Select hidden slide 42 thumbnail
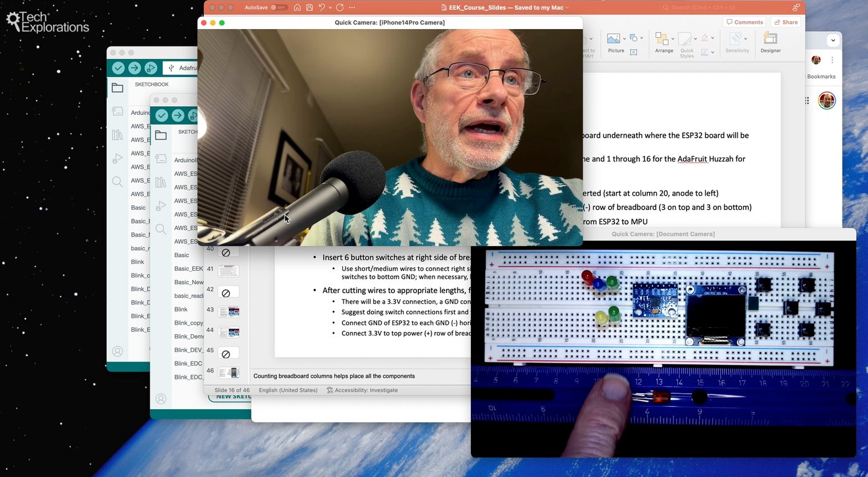This screenshot has width=868, height=477. [x=228, y=291]
